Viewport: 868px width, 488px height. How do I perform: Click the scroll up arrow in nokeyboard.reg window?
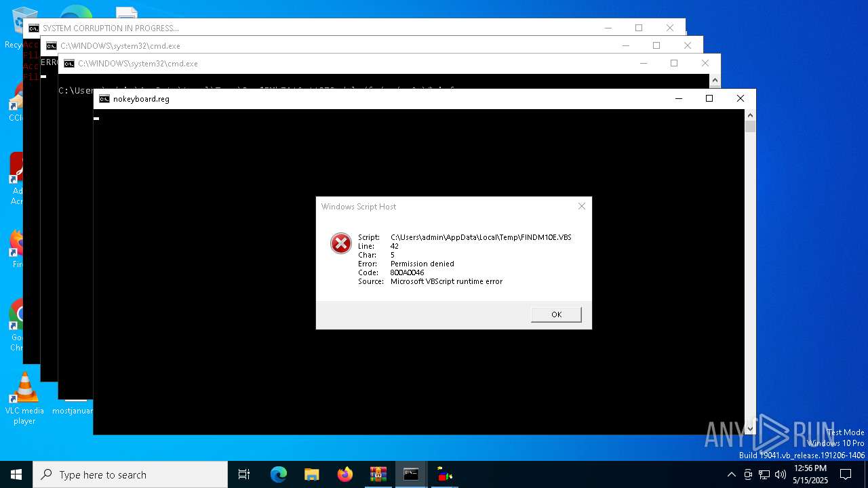(x=750, y=115)
